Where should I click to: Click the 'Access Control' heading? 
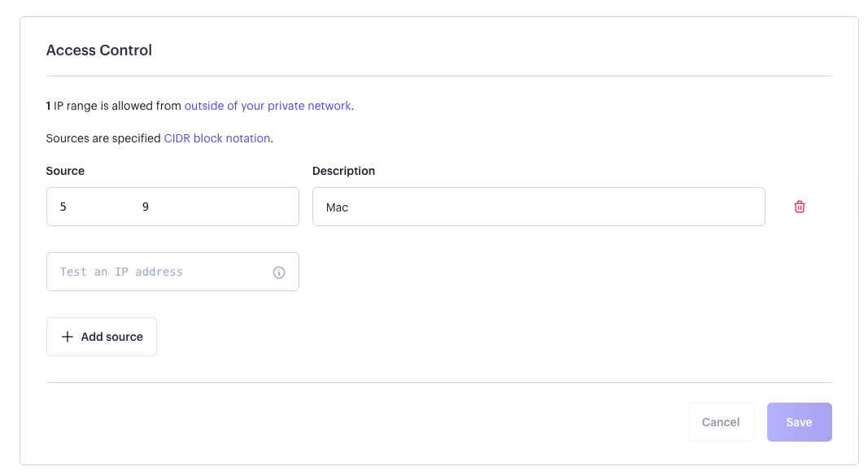point(98,50)
